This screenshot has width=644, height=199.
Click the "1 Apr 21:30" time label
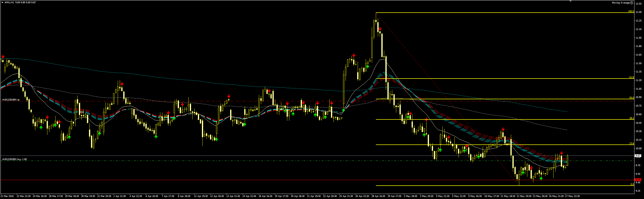[x=120, y=196]
